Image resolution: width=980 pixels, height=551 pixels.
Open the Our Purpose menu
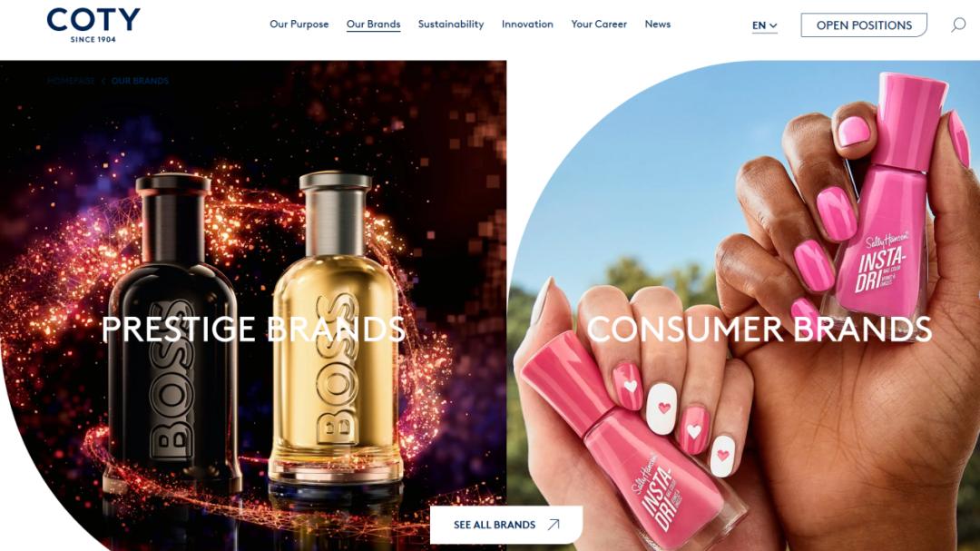click(x=299, y=25)
